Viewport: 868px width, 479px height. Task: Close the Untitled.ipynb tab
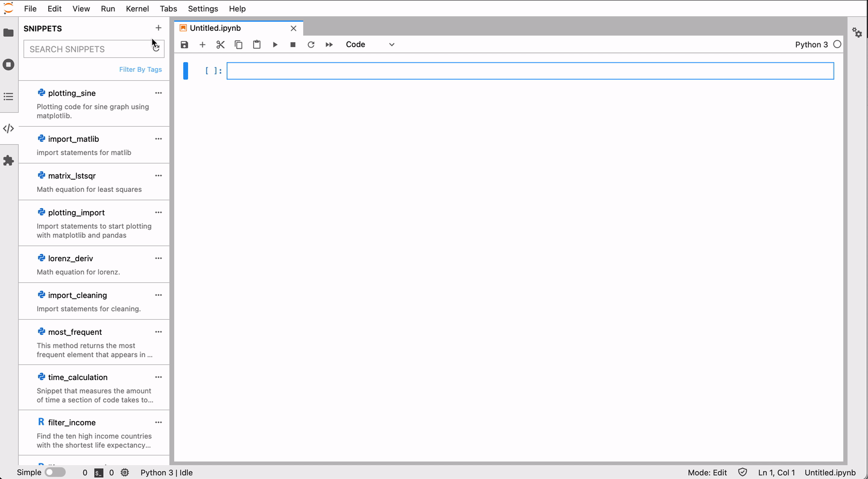click(x=294, y=28)
